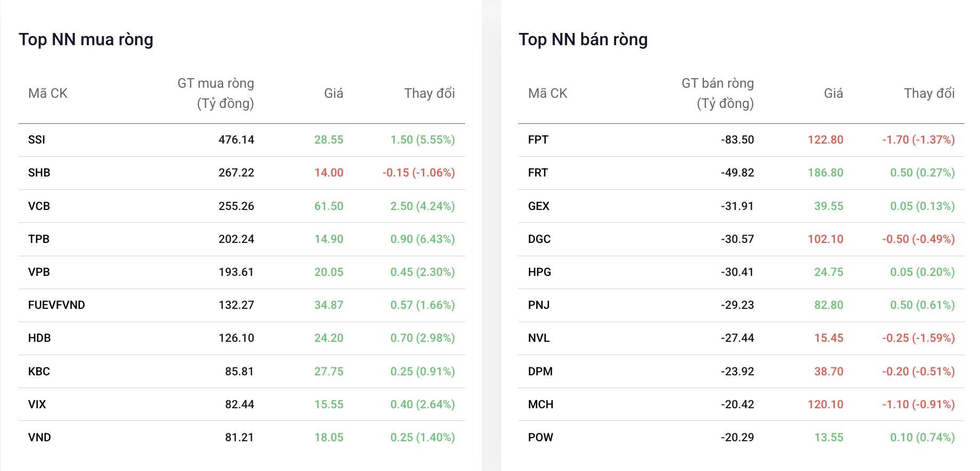Click the KBC stock code
The height and width of the screenshot is (471, 980).
pos(39,372)
